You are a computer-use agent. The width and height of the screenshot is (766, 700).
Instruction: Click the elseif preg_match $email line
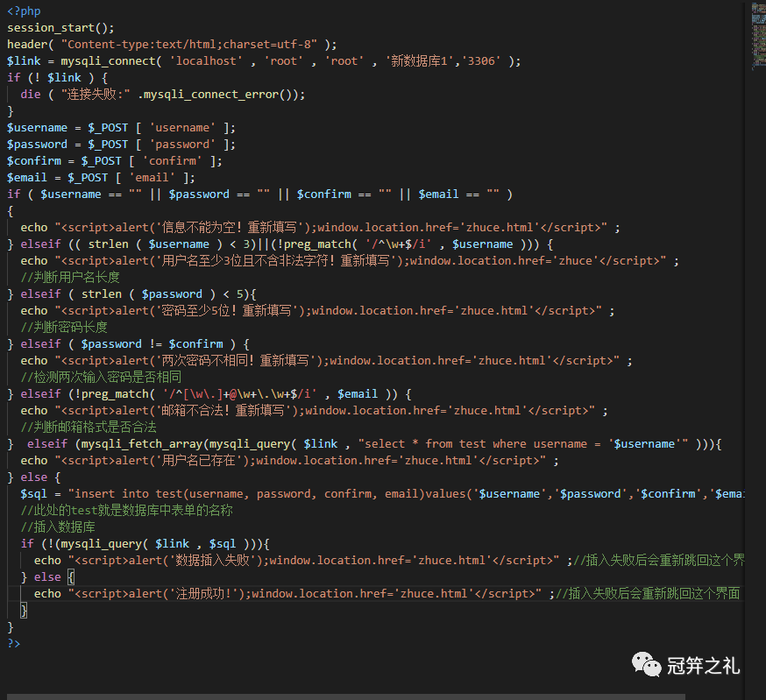pyautogui.click(x=209, y=393)
